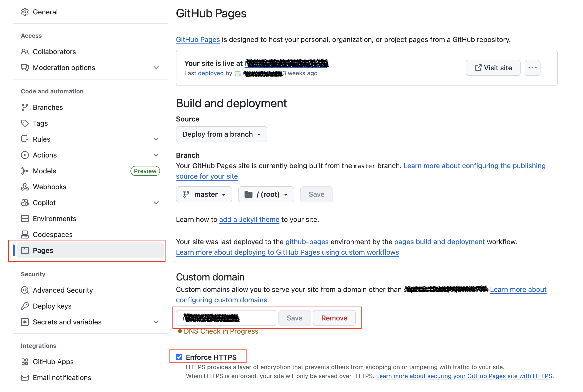Viewport: 583px width, 392px height.
Task: Open the master branch dropdown
Action: pyautogui.click(x=204, y=194)
